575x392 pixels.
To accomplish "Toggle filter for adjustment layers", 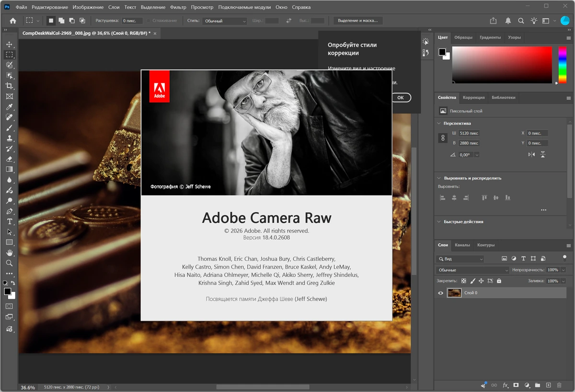I will point(514,258).
